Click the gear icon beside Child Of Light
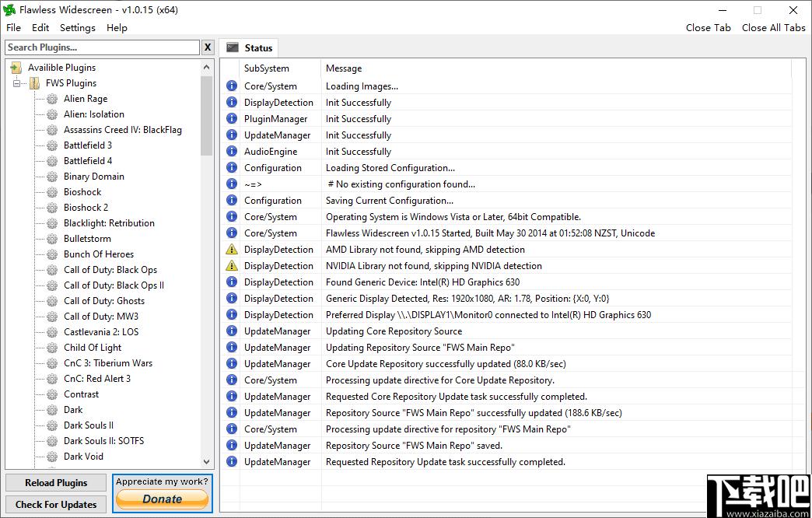812x518 pixels. [52, 348]
